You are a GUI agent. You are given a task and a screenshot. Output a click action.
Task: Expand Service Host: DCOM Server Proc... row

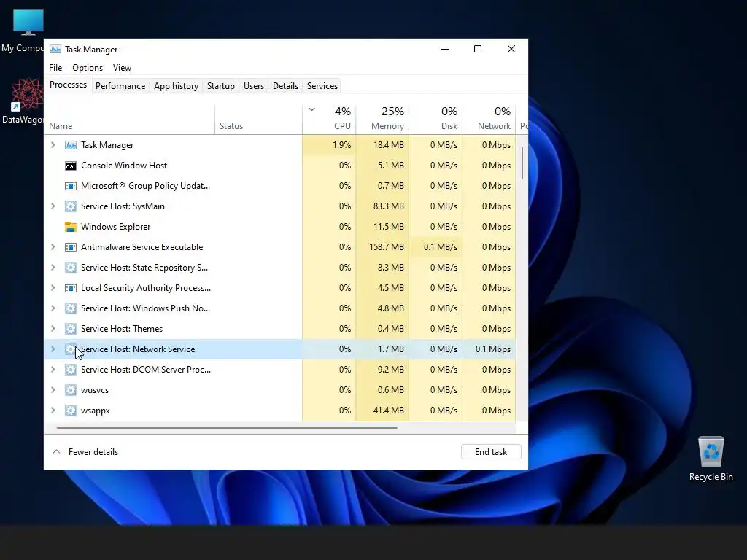point(53,370)
